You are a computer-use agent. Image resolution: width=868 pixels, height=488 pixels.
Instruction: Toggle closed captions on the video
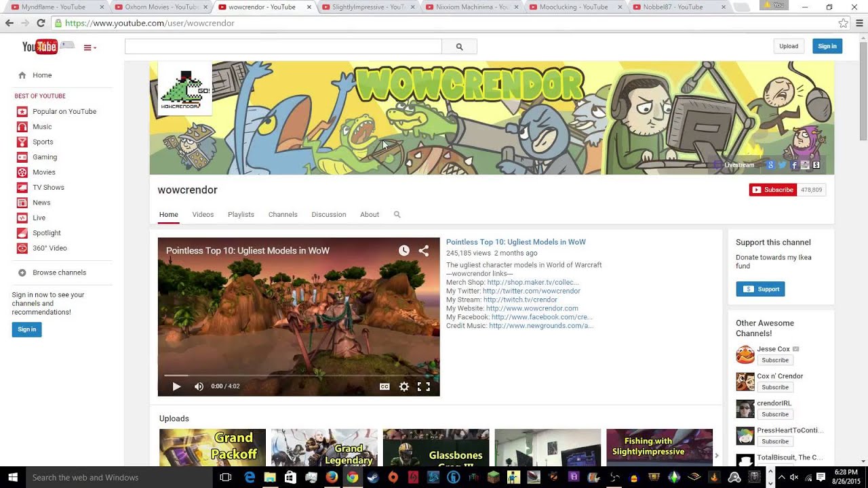point(384,386)
